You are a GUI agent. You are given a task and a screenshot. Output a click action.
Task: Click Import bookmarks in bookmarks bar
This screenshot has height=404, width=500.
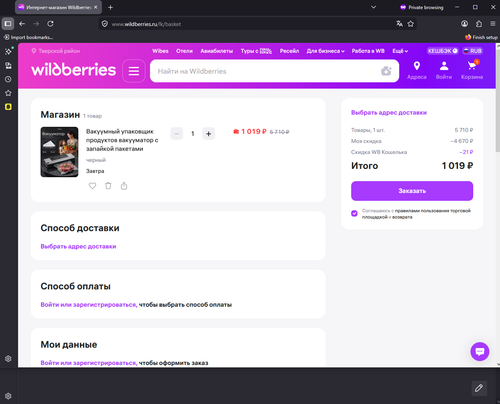point(28,37)
